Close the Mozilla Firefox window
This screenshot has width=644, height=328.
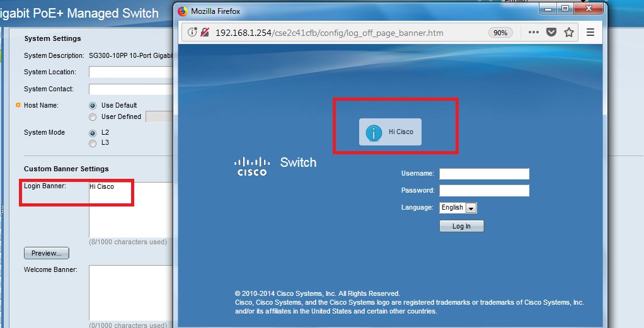[x=589, y=8]
